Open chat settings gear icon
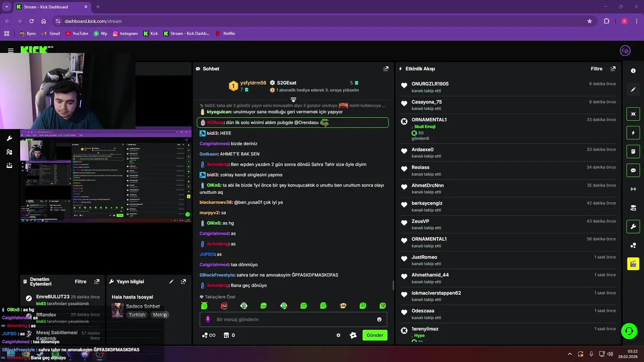 click(338, 335)
